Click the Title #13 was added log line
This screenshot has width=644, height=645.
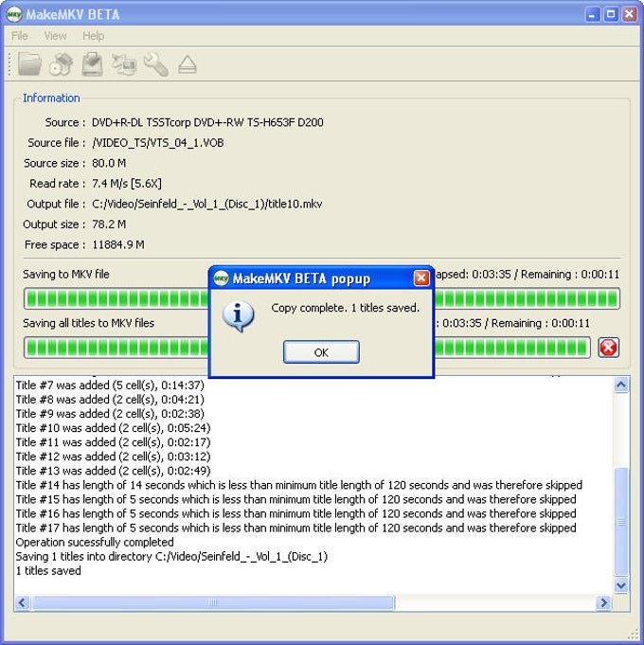[x=113, y=471]
